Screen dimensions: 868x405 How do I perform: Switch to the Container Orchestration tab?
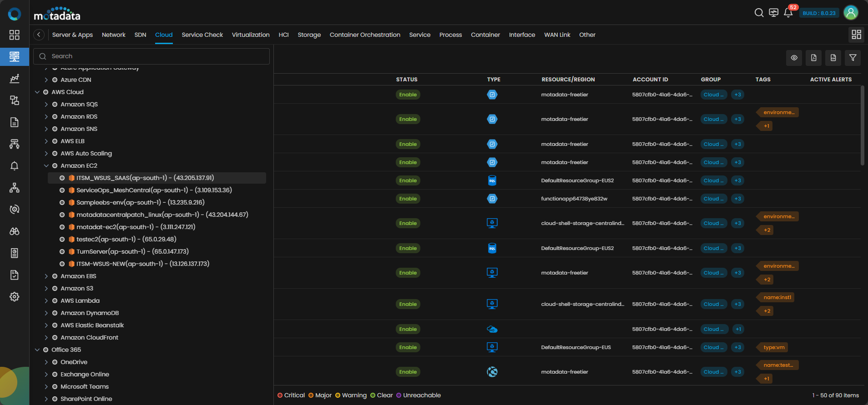point(365,35)
